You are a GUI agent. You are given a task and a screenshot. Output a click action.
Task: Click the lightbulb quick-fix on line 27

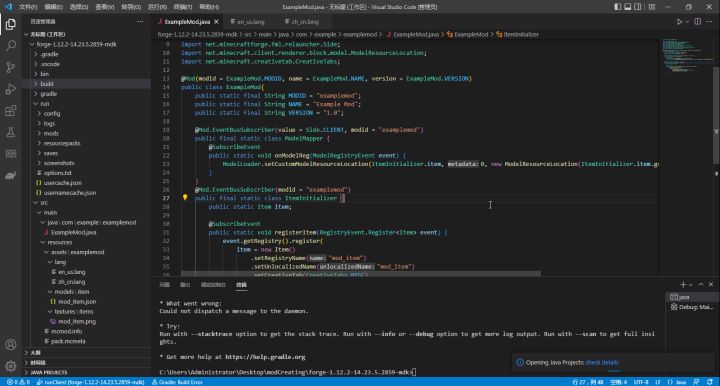(x=185, y=197)
